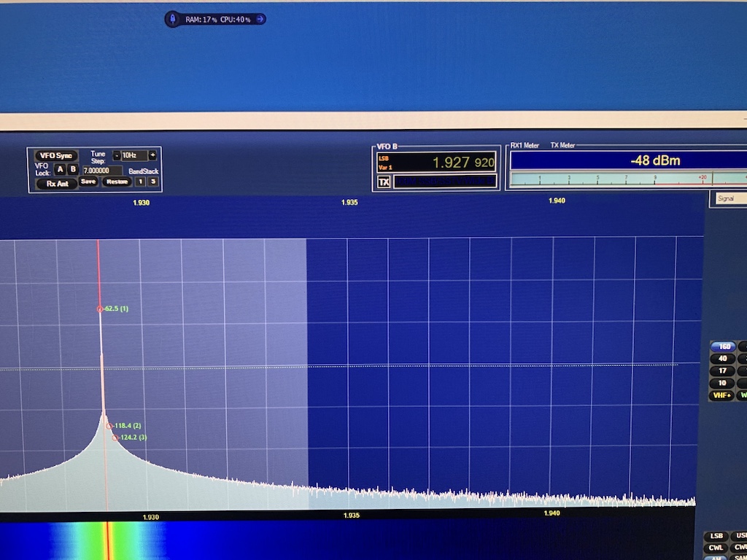747x560 pixels.
Task: Switch to the VHF+ band group
Action: 721,395
